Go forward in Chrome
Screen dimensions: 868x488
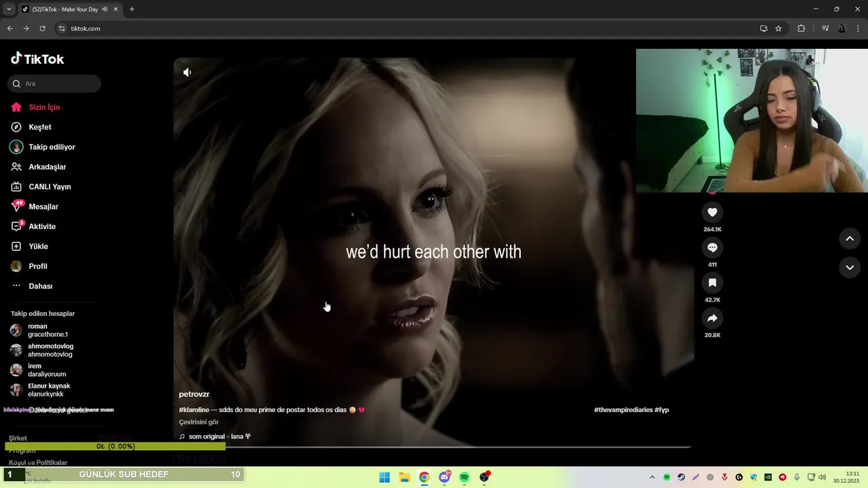click(26, 28)
